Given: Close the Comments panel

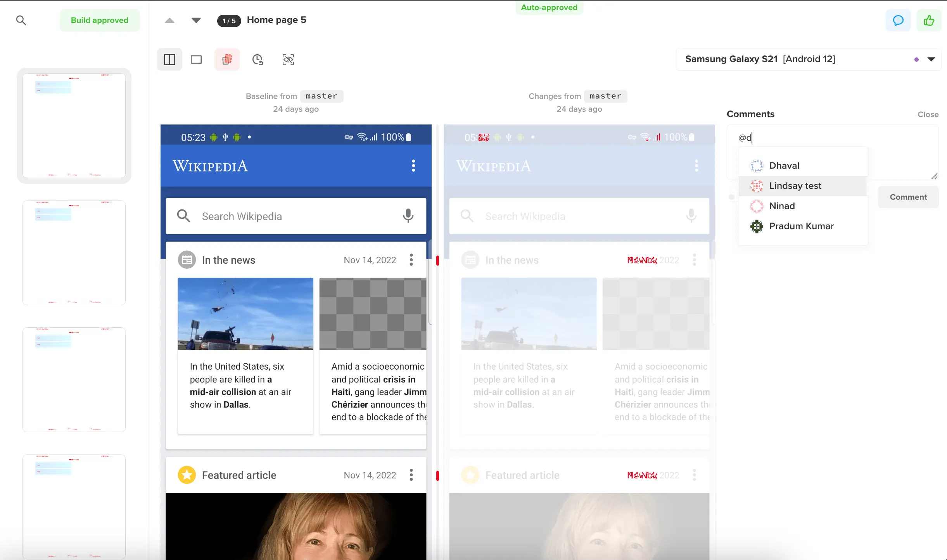Looking at the screenshot, I should (x=928, y=114).
